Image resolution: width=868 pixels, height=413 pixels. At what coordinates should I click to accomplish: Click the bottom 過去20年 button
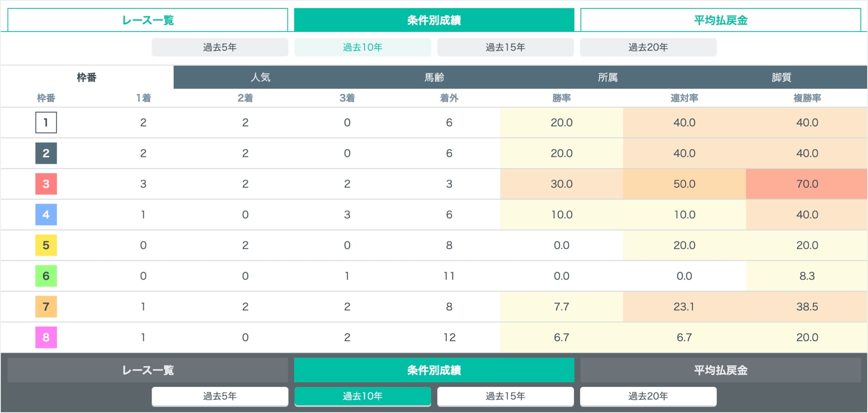(648, 396)
